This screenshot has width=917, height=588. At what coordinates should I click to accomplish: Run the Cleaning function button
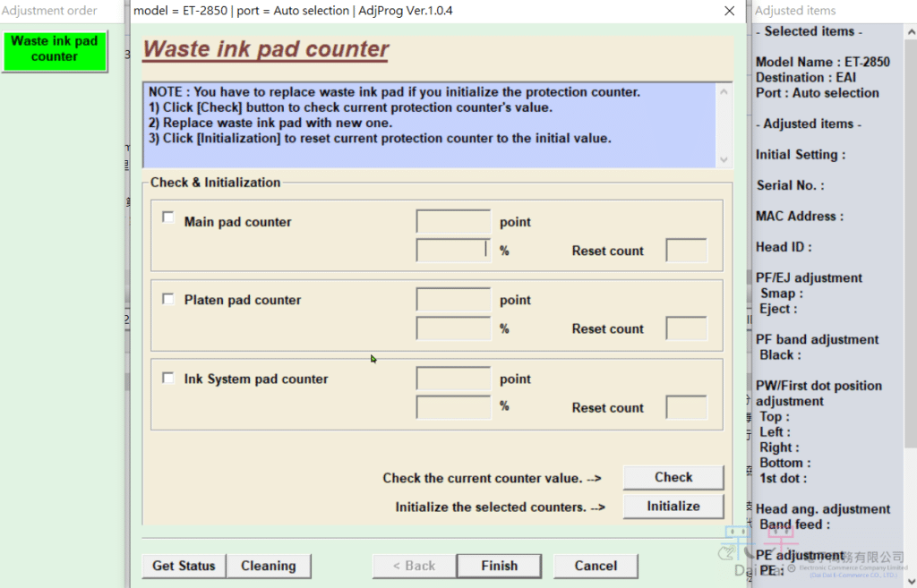pyautogui.click(x=268, y=566)
